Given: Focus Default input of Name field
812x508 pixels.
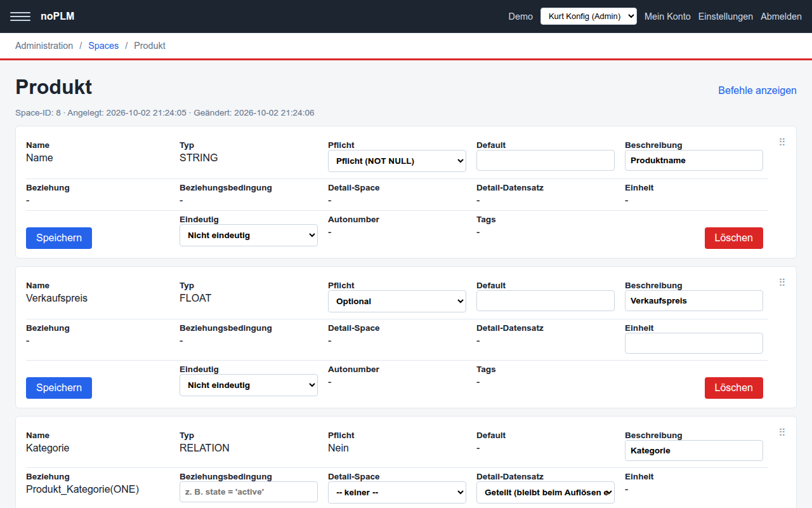Looking at the screenshot, I should [546, 161].
